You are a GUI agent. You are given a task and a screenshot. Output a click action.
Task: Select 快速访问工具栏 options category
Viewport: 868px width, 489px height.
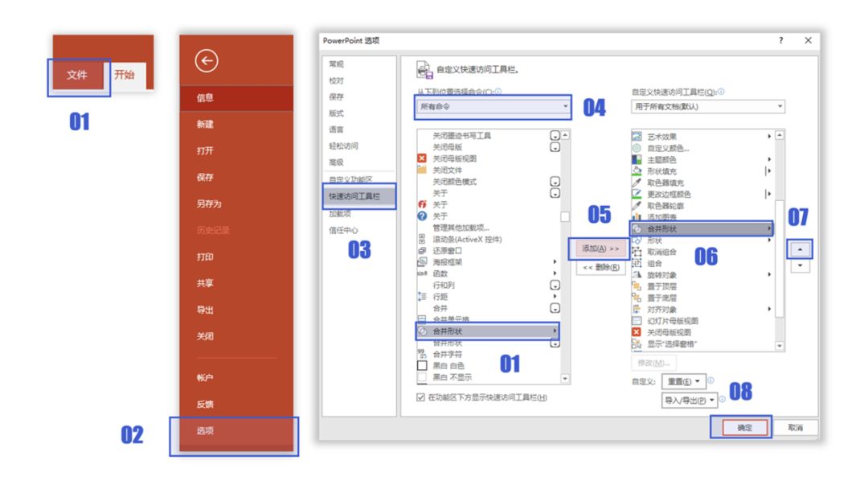[359, 196]
